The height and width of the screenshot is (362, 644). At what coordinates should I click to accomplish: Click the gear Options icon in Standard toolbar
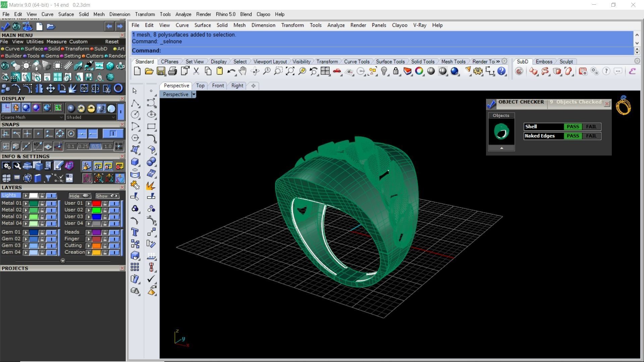pyautogui.click(x=478, y=71)
